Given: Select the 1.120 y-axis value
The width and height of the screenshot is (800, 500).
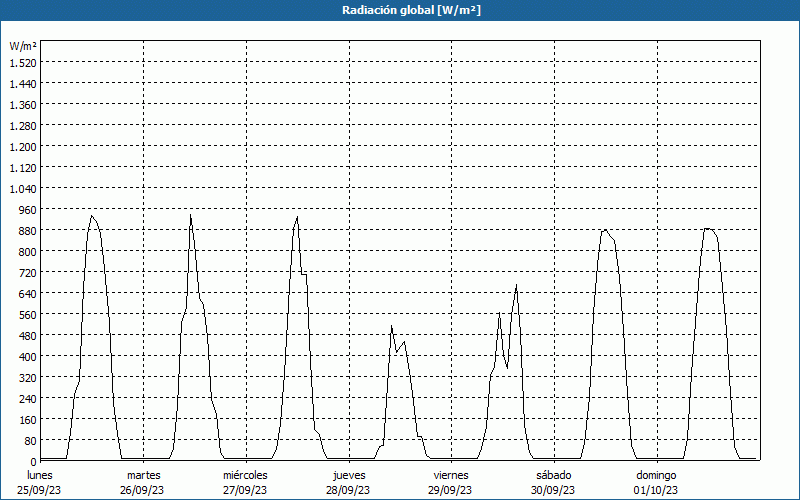Looking at the screenshot, I should pyautogui.click(x=23, y=167).
